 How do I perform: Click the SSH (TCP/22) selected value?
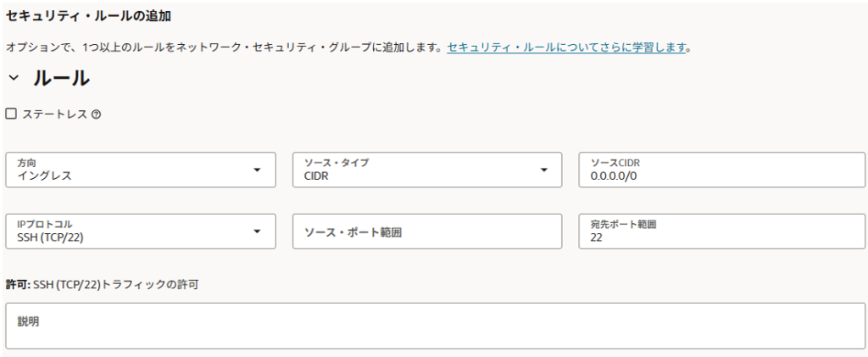click(50, 237)
